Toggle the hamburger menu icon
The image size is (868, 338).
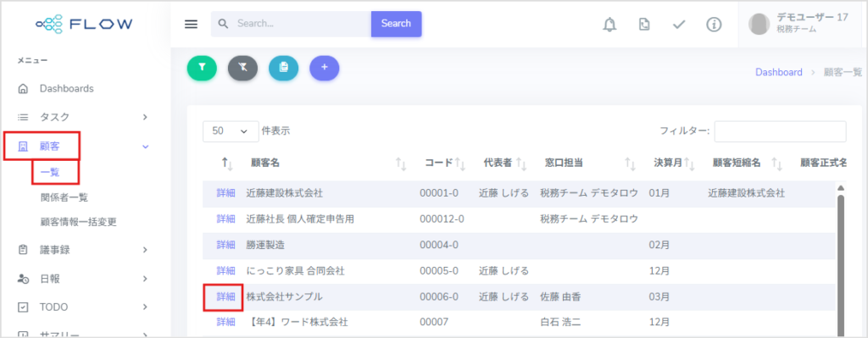pos(191,25)
